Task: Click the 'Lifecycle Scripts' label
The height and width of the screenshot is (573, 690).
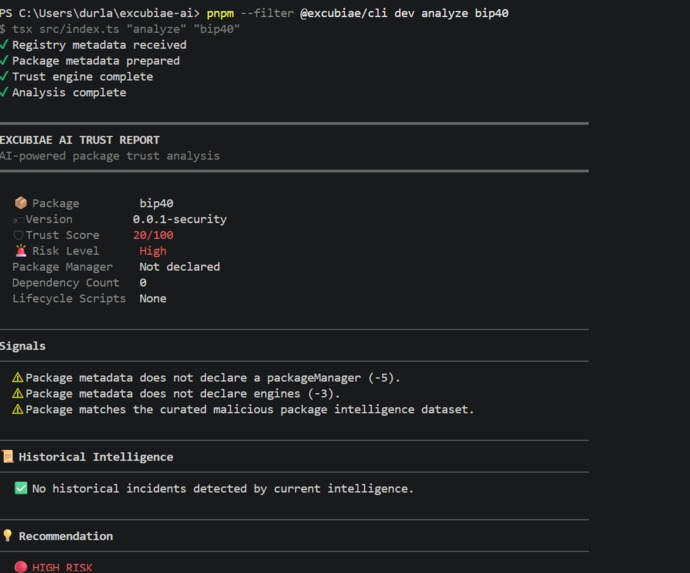Action: [69, 298]
